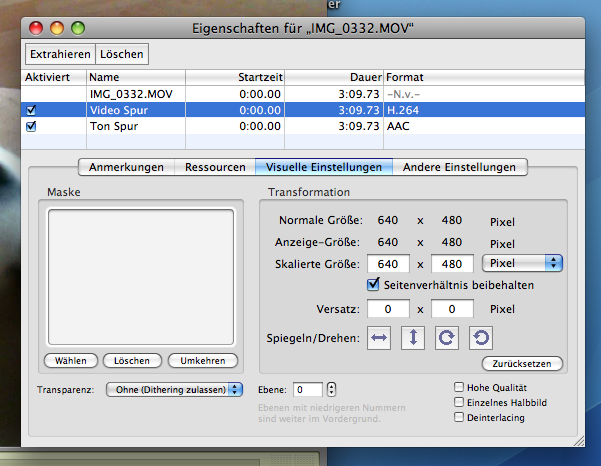Click the Zurücksetzen button

click(x=522, y=362)
